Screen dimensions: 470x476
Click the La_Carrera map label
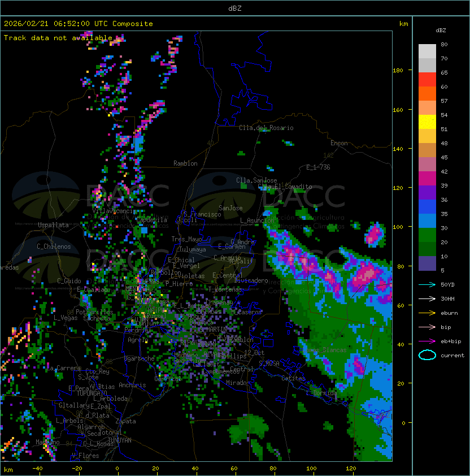click(63, 368)
